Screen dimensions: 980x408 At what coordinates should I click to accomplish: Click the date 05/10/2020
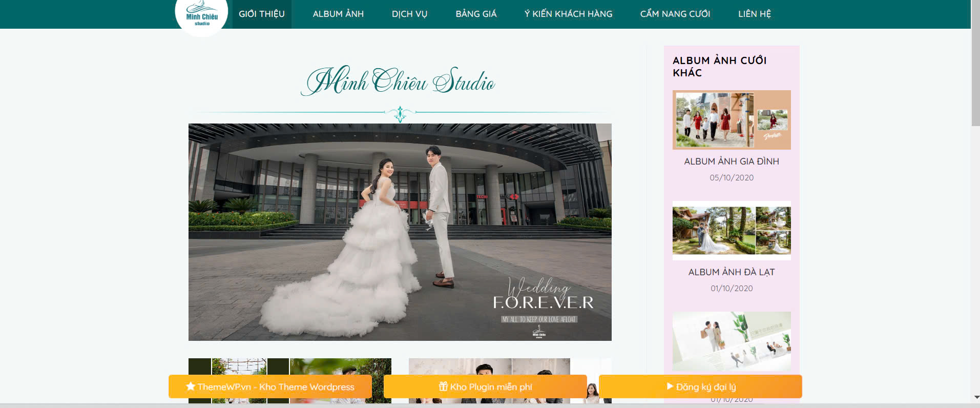(x=732, y=178)
